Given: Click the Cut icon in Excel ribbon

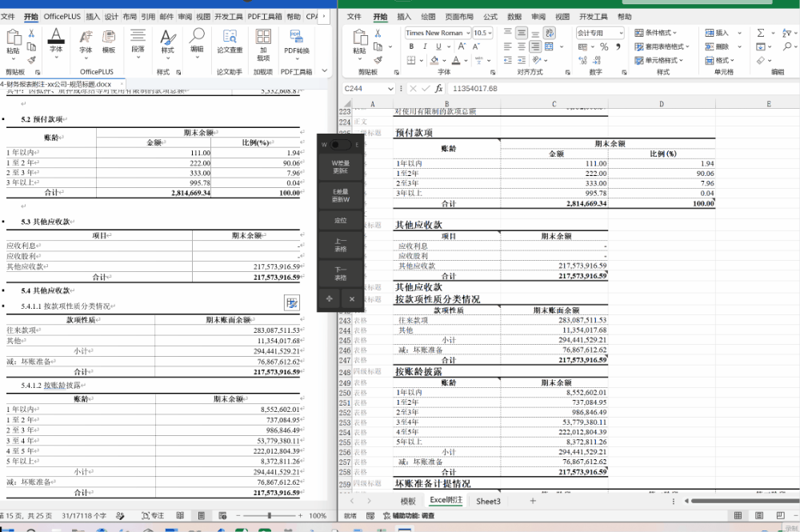Looking at the screenshot, I should (378, 33).
